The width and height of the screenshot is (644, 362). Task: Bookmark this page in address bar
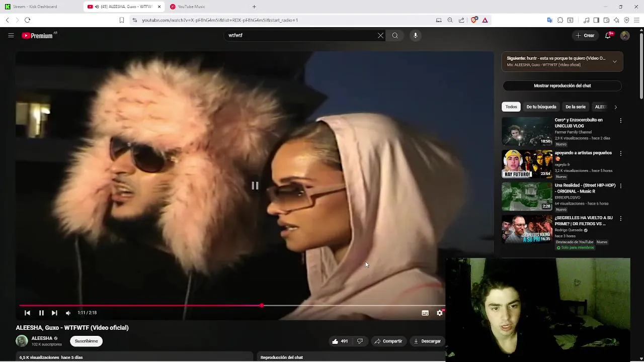point(122,20)
